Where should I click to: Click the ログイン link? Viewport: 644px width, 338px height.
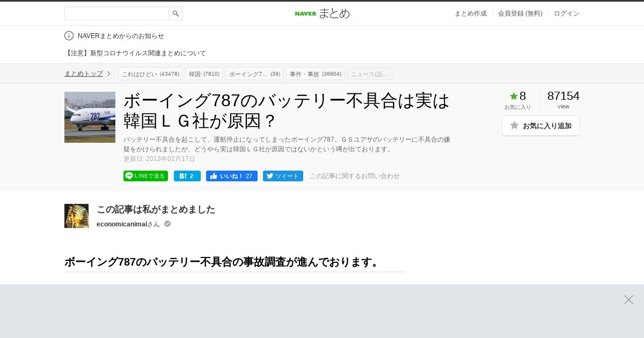click(567, 13)
